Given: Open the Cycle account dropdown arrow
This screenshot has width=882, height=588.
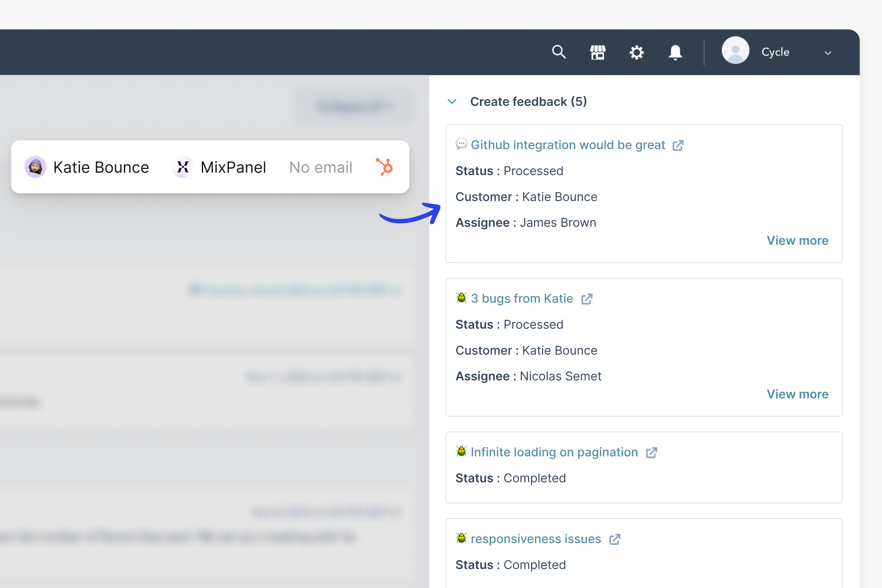Looking at the screenshot, I should tap(828, 53).
